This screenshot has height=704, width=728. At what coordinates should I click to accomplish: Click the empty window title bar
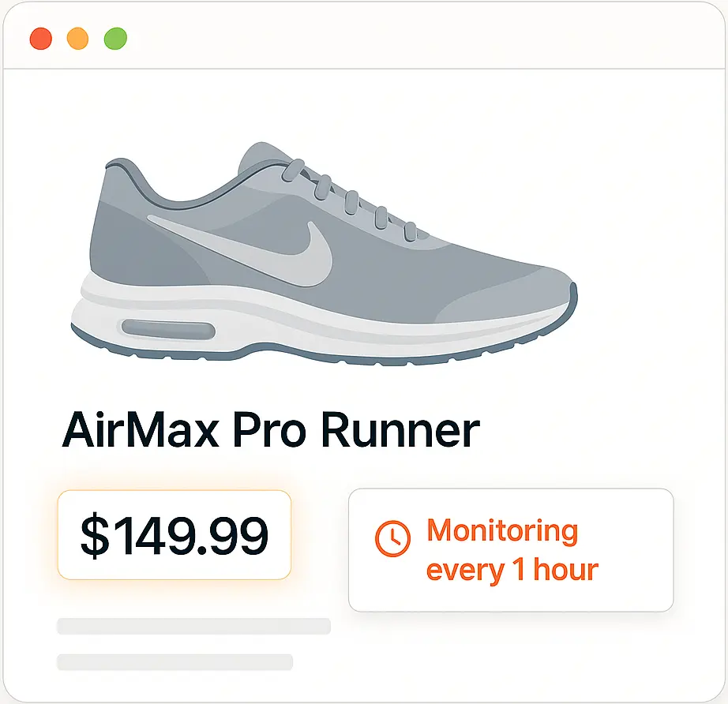coord(395,38)
